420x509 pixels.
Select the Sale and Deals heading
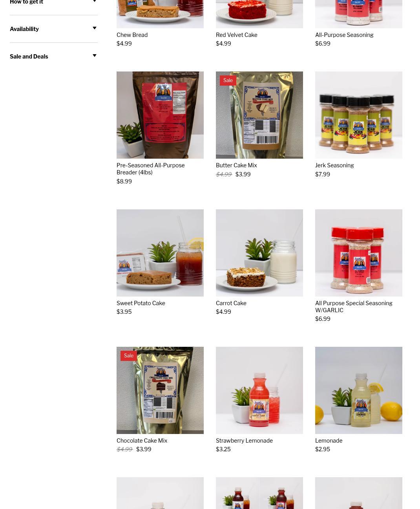[x=29, y=57]
